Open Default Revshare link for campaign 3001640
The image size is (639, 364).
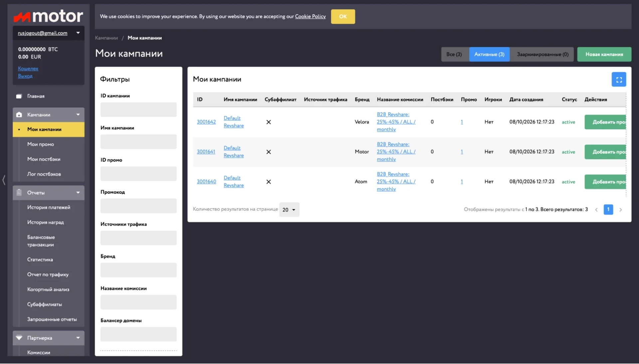pyautogui.click(x=234, y=182)
